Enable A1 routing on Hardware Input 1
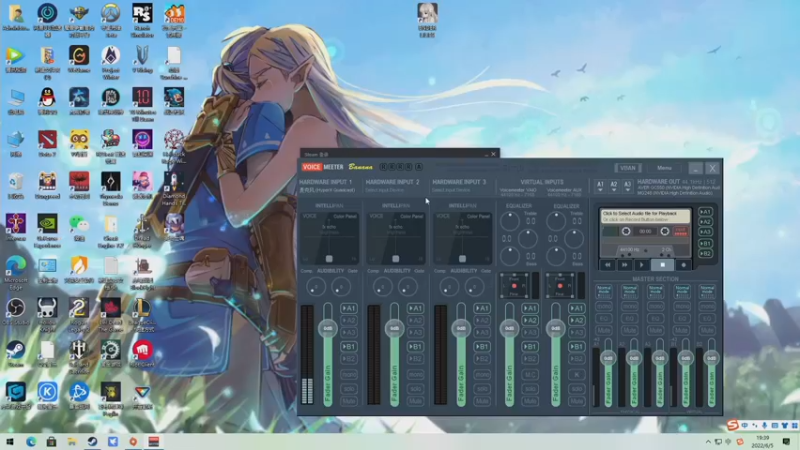The height and width of the screenshot is (450, 800). 348,308
